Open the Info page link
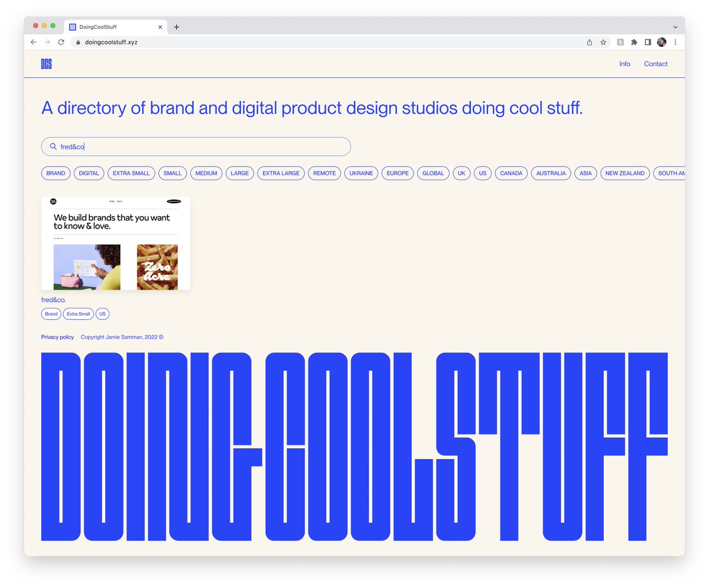The image size is (709, 588). [624, 63]
